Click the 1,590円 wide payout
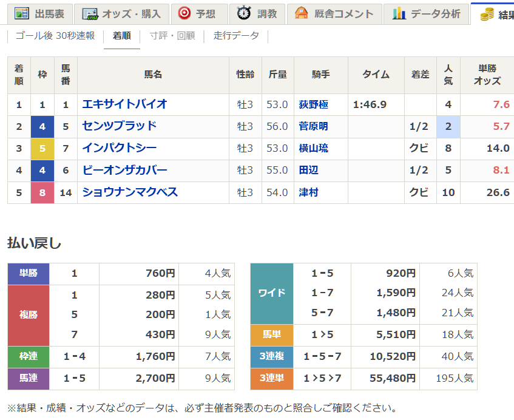514x420 pixels. 396,293
